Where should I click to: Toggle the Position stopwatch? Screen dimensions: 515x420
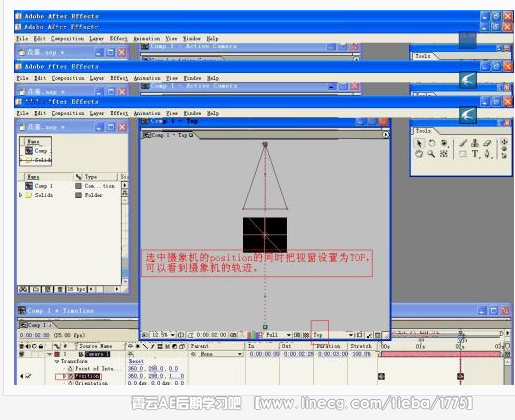tap(71, 376)
